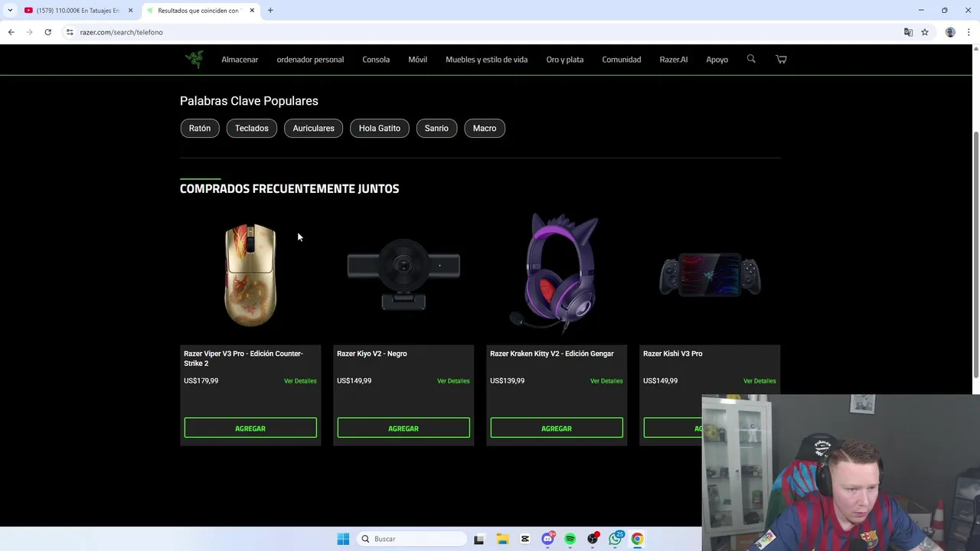Open the Chrome profile avatar
The height and width of the screenshot is (551, 980).
click(950, 32)
